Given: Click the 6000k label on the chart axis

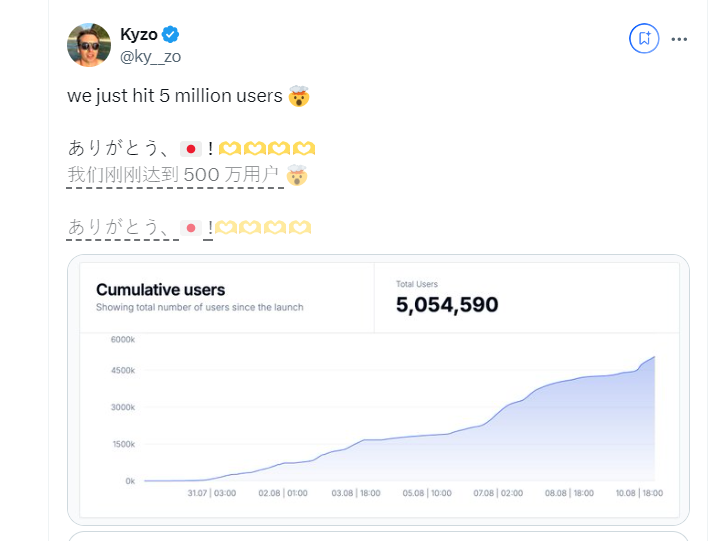Looking at the screenshot, I should point(123,340).
